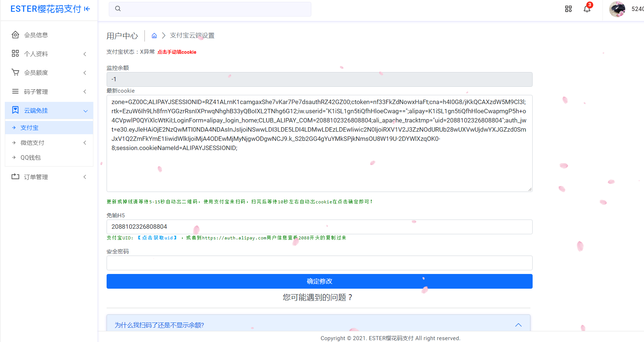This screenshot has width=644, height=342.
Task: Focus the top search field
Action: [210, 9]
